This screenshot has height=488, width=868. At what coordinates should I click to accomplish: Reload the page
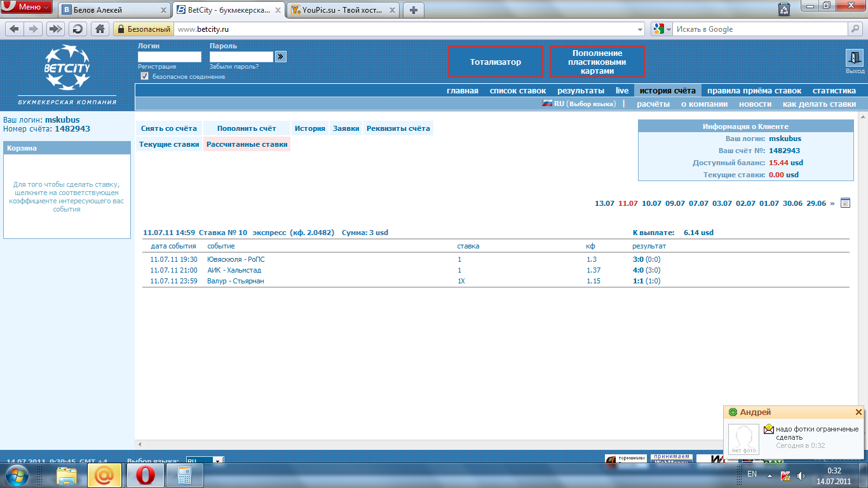point(78,29)
